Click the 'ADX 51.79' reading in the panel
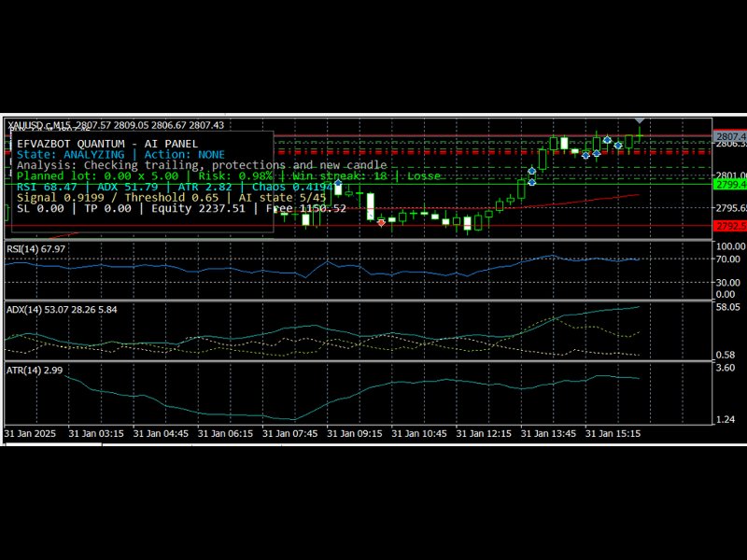747x560 pixels. coord(128,187)
